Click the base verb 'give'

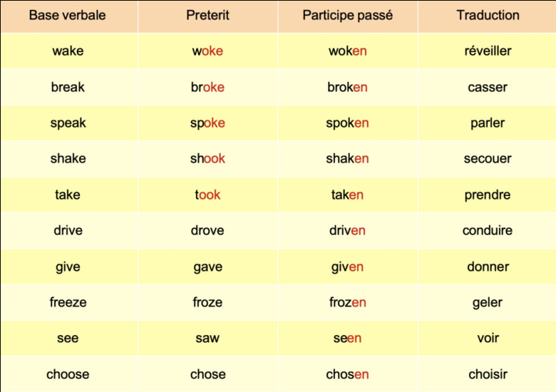click(68, 267)
